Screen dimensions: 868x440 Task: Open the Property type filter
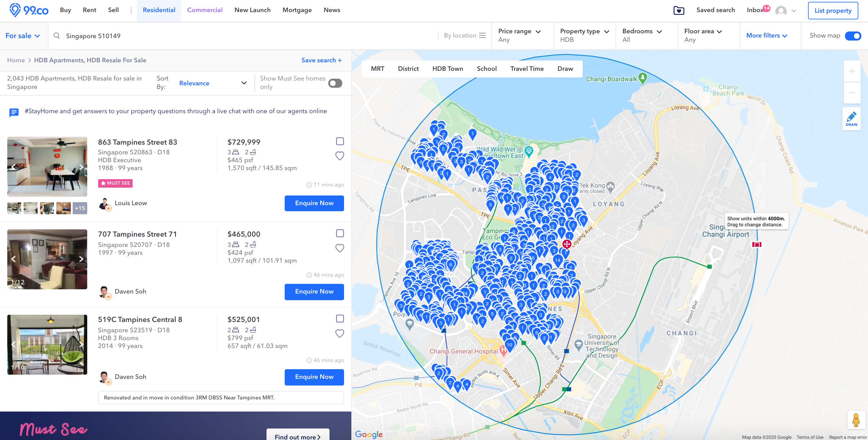point(584,35)
